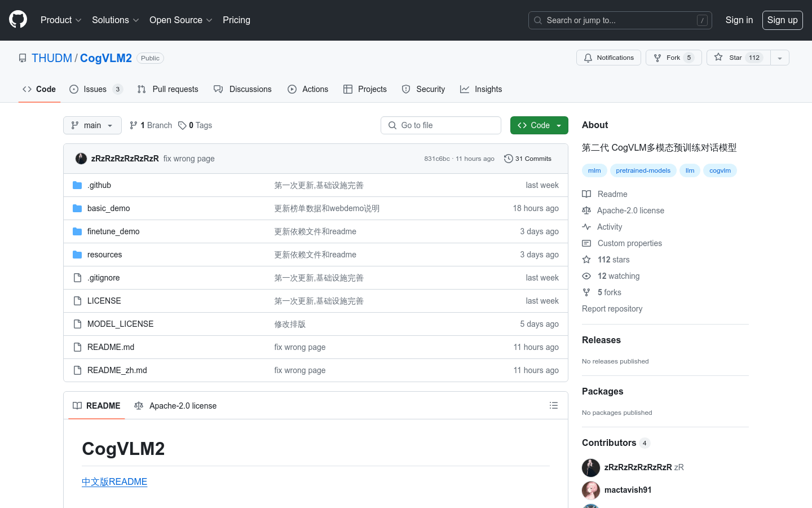This screenshot has height=508, width=812.
Task: Open the finetune_demo folder
Action: pos(113,231)
